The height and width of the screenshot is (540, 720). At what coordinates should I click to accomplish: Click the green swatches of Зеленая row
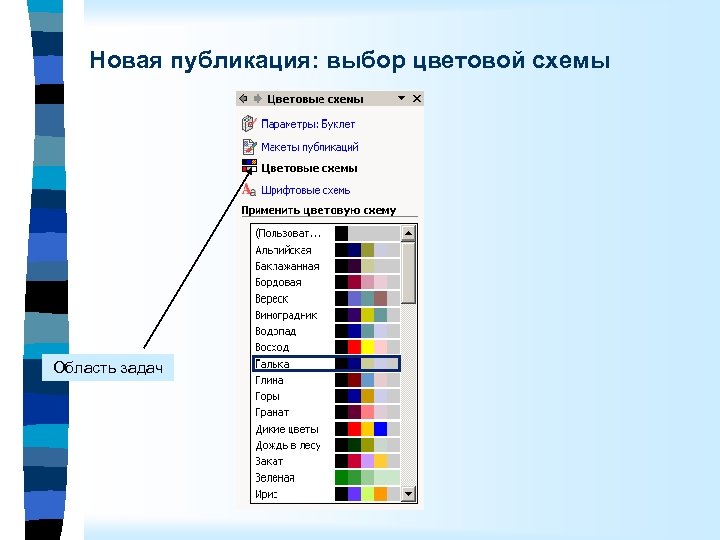coord(367,478)
